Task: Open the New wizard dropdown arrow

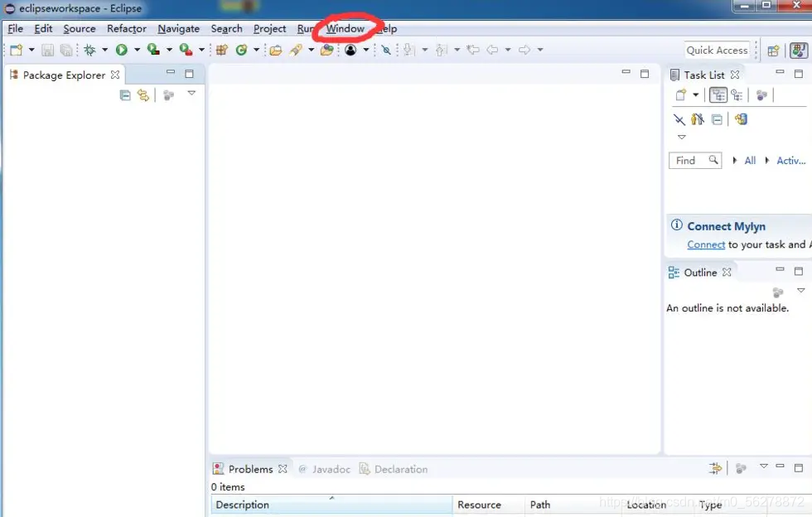Action: 31,50
